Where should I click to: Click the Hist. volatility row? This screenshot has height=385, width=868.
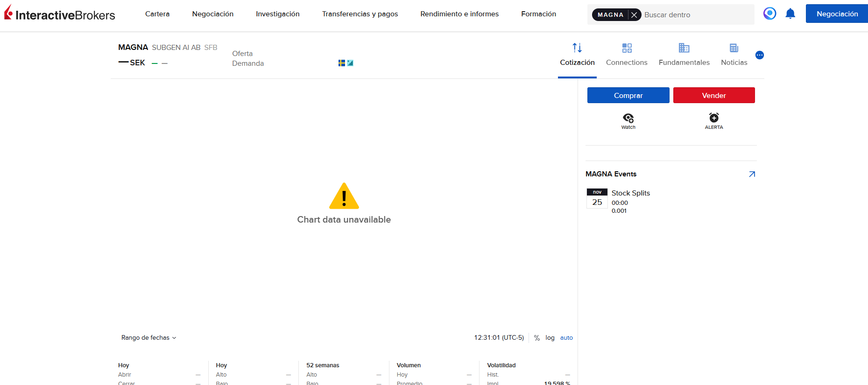pos(529,375)
